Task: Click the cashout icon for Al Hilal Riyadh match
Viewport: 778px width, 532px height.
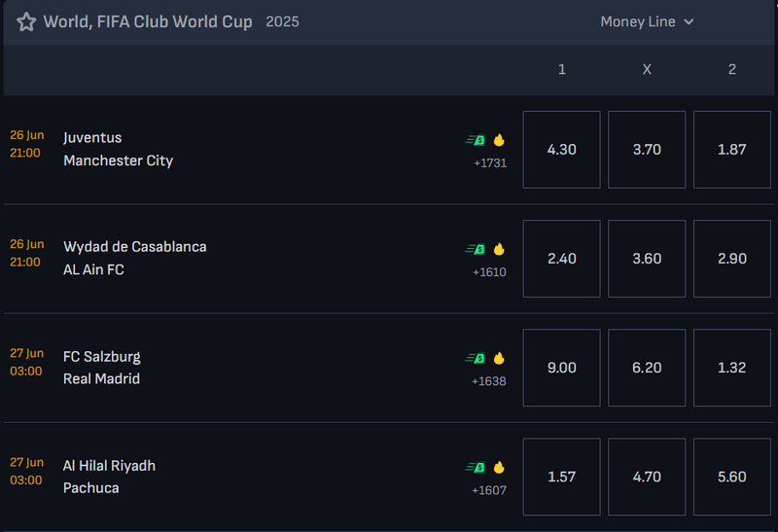Action: coord(476,468)
